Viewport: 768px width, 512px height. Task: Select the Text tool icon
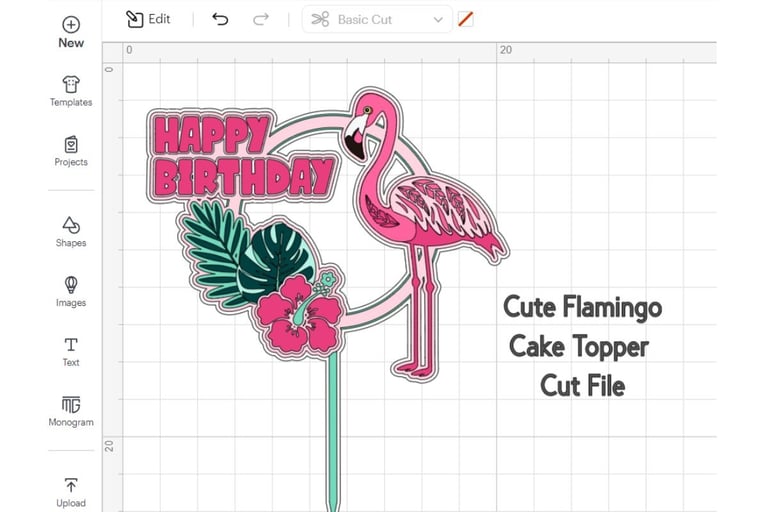click(71, 345)
